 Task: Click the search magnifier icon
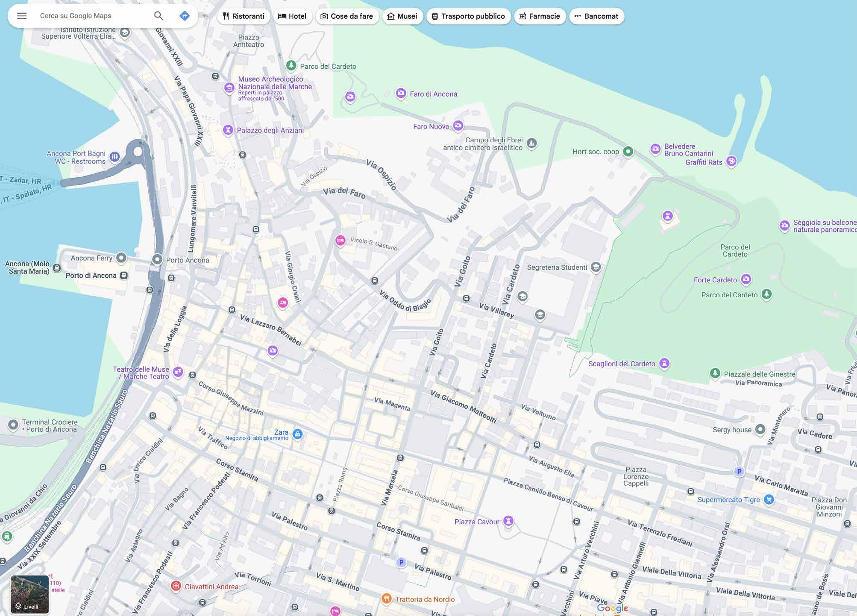(158, 16)
